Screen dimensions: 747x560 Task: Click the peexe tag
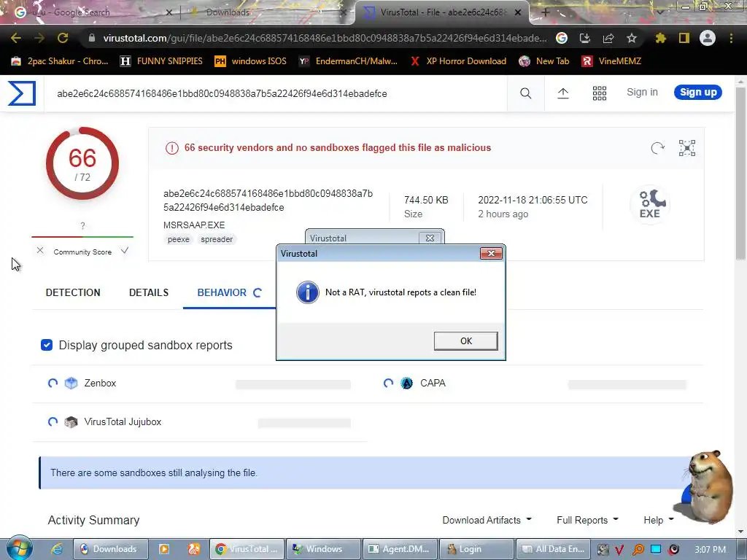click(179, 239)
